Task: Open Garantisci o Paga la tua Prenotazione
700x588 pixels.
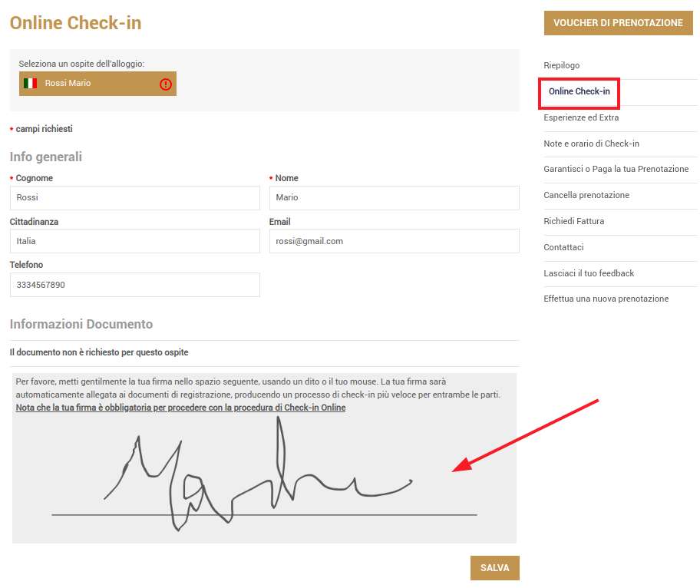Action: (x=616, y=169)
